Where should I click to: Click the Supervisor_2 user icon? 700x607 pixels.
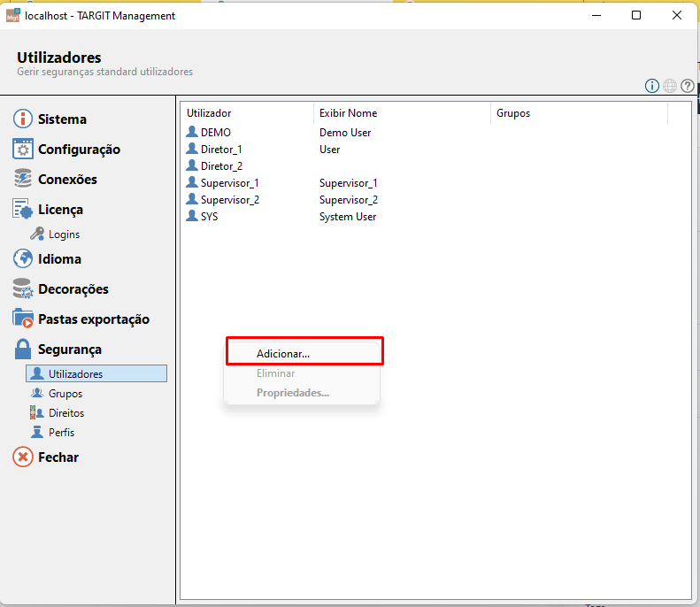point(192,199)
